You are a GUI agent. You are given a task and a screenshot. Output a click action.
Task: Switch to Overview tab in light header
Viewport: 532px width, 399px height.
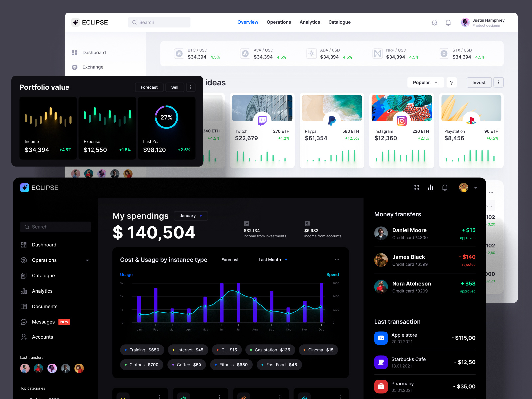[x=248, y=22]
